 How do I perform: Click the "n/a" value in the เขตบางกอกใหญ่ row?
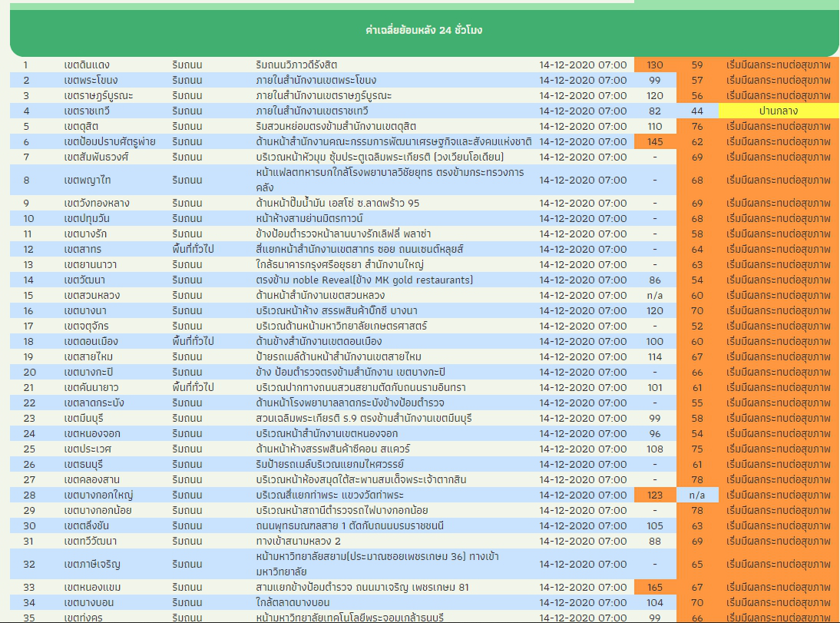[x=697, y=495]
